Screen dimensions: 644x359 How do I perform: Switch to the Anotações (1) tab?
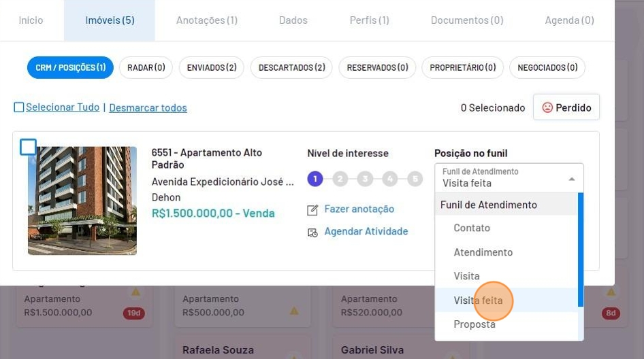tap(207, 20)
